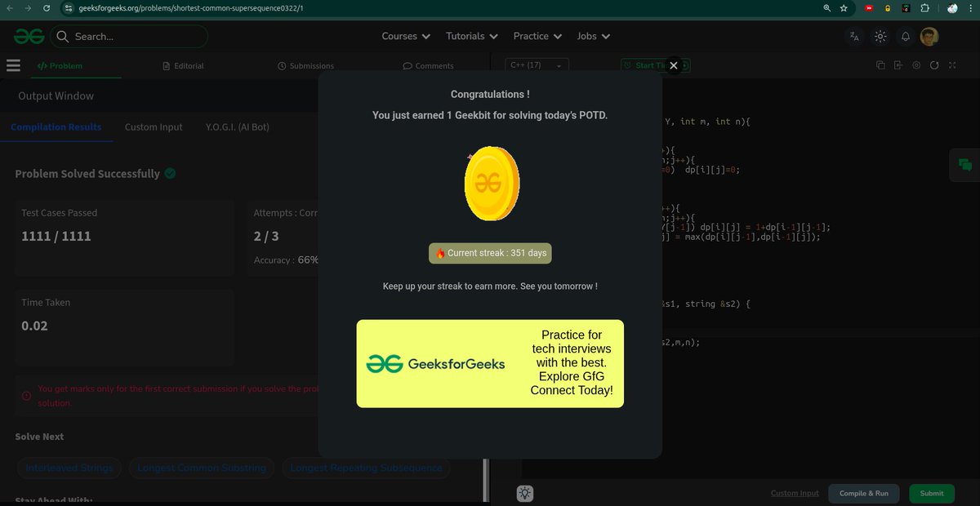Click the GeeksforGeeks logo in header
Image resolution: width=980 pixels, height=506 pixels.
pos(28,36)
